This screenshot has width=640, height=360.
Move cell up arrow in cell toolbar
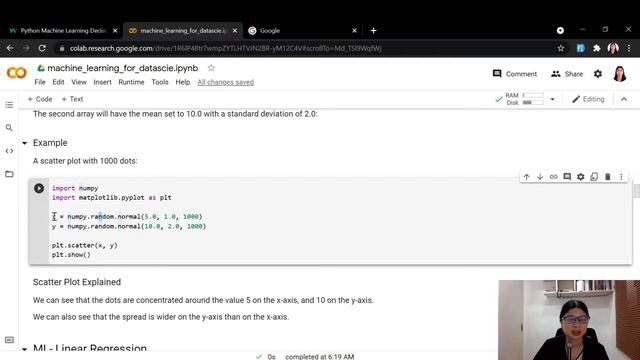point(527,177)
